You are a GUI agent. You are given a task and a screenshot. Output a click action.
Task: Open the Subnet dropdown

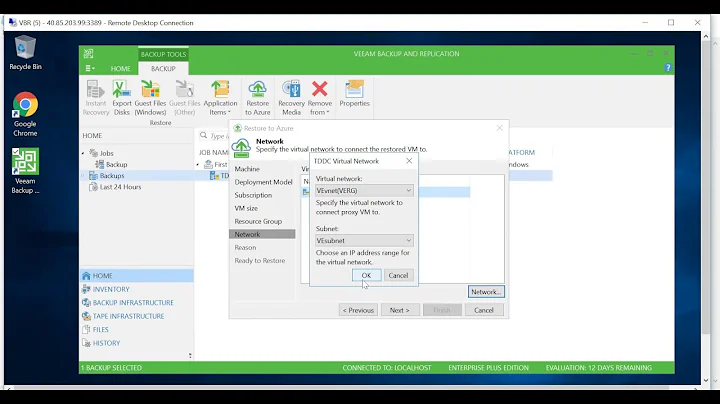pos(364,241)
